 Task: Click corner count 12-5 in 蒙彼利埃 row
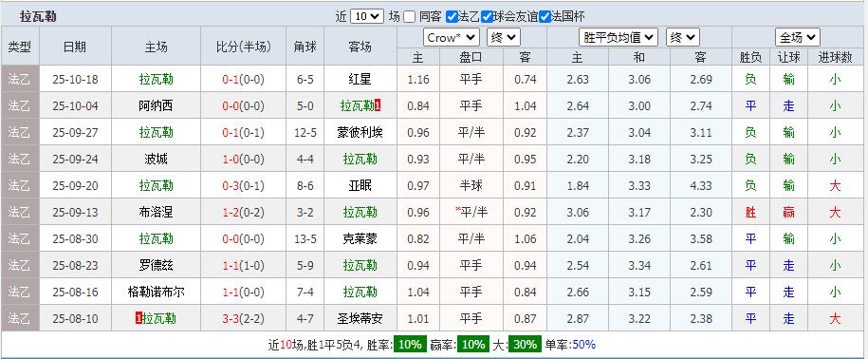click(x=305, y=132)
